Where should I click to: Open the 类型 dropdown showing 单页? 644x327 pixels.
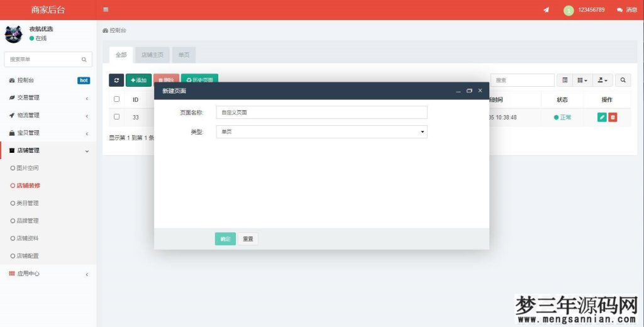point(321,132)
